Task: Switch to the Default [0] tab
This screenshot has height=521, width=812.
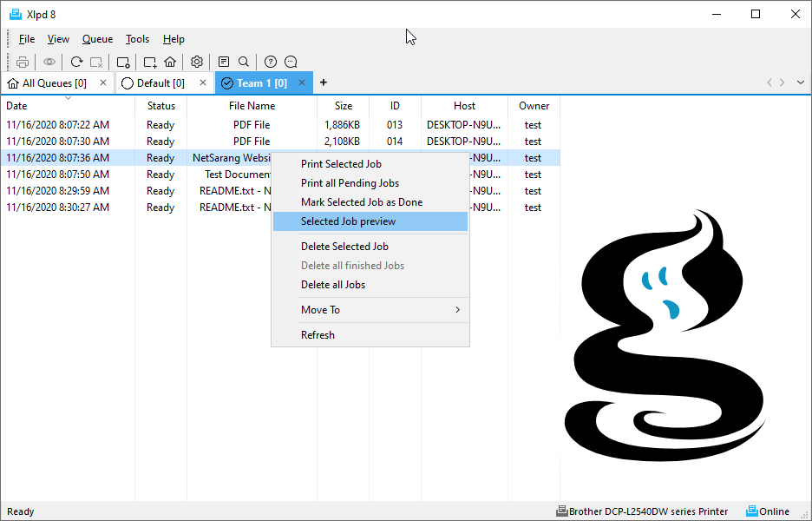Action: pos(160,83)
